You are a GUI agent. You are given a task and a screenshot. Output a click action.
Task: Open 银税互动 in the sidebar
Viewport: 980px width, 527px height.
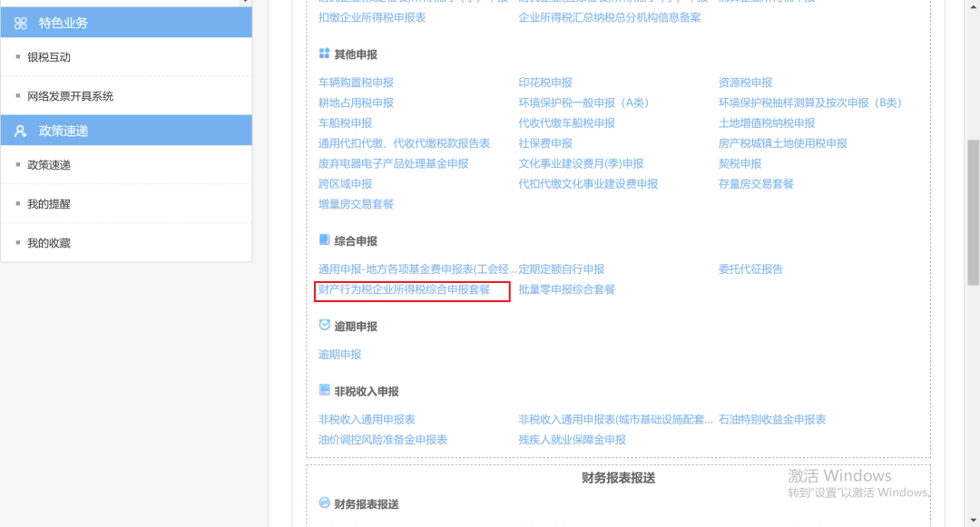point(49,57)
